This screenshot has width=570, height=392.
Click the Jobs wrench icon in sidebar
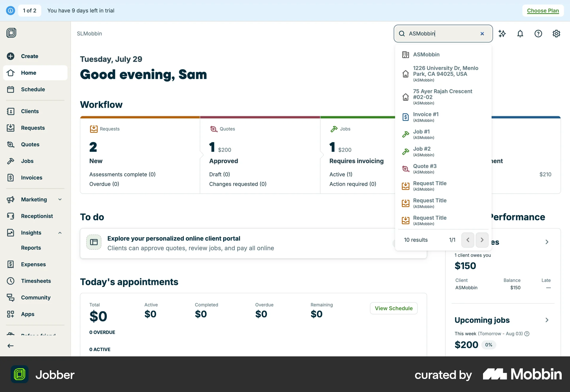click(11, 161)
